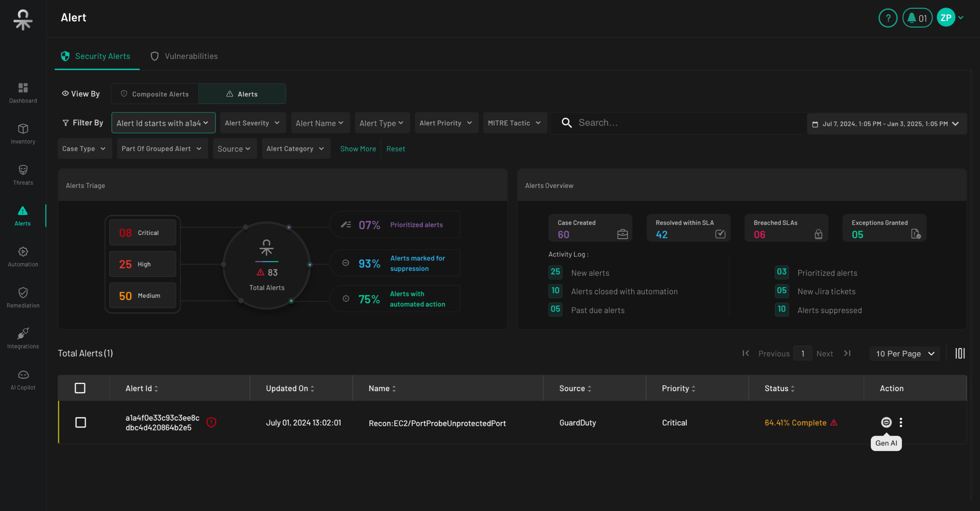The height and width of the screenshot is (511, 980).
Task: Switch to the Vulnerabilities tab
Action: [184, 56]
